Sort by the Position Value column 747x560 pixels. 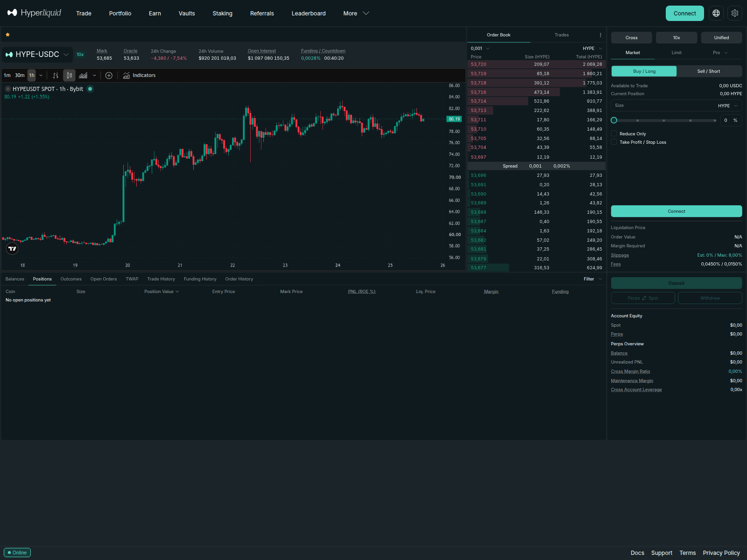162,292
